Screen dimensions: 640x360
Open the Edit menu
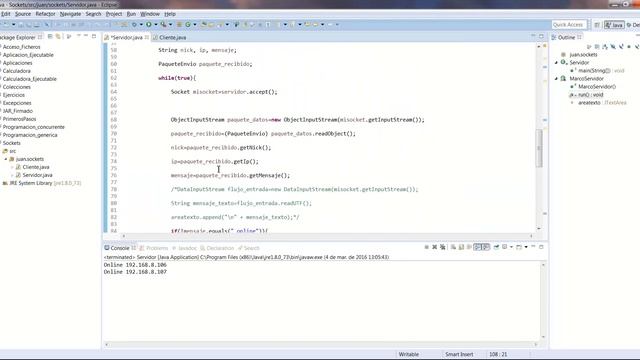click(6, 14)
